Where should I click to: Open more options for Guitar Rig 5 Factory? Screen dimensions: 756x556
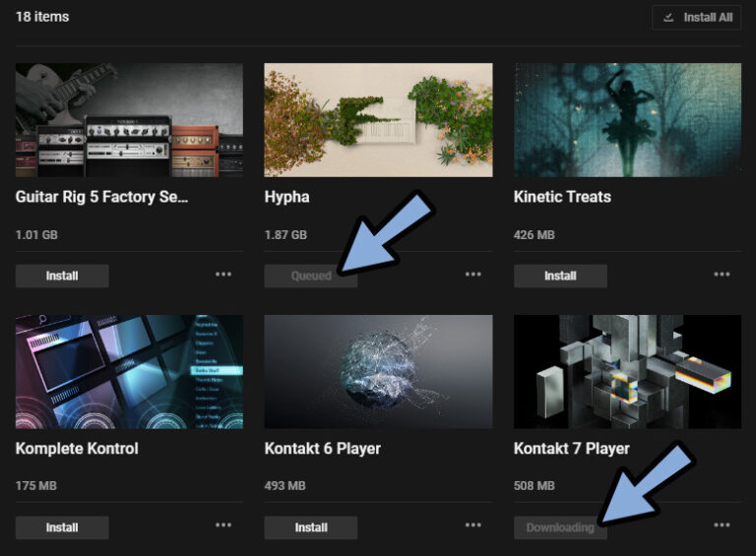click(223, 275)
